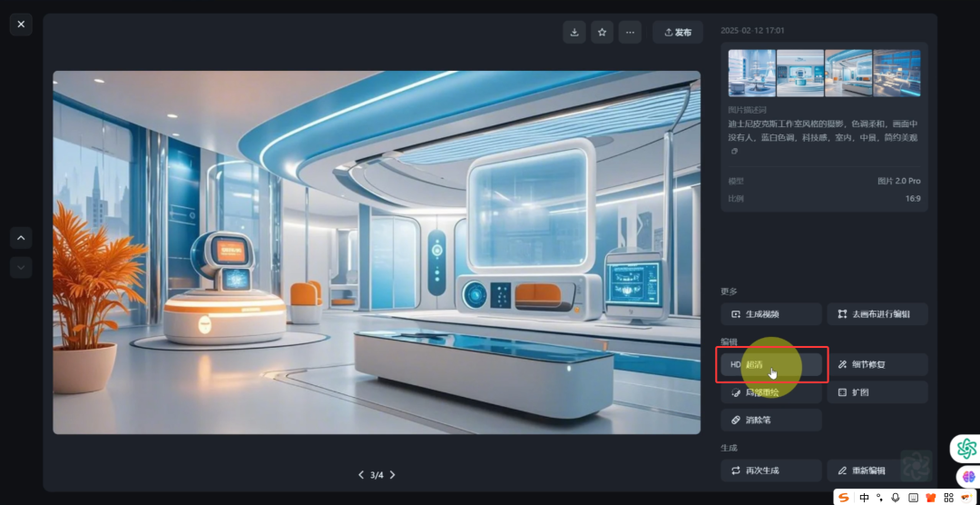Image resolution: width=980 pixels, height=505 pixels.
Task: Click the main generated preview image
Action: [x=377, y=252]
